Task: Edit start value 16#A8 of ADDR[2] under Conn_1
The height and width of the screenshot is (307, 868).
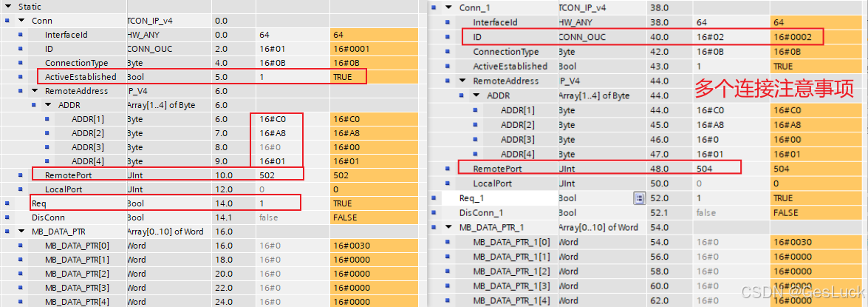Action: [x=709, y=125]
